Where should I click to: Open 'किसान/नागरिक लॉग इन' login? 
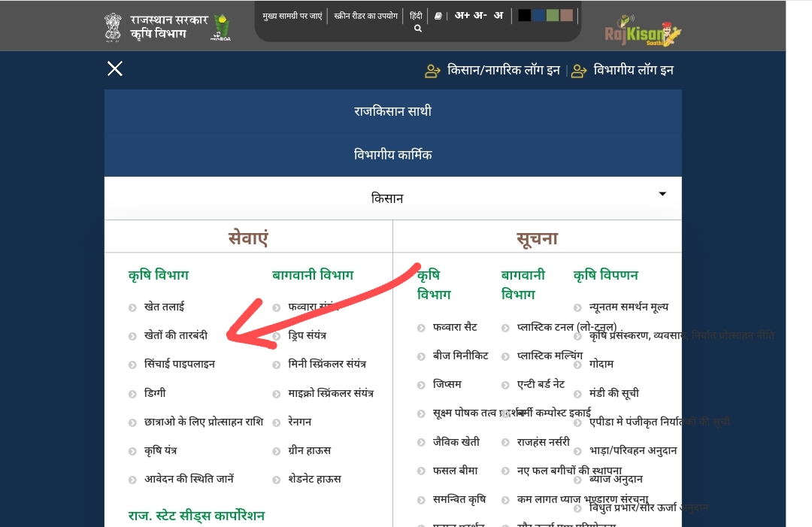pyautogui.click(x=503, y=70)
